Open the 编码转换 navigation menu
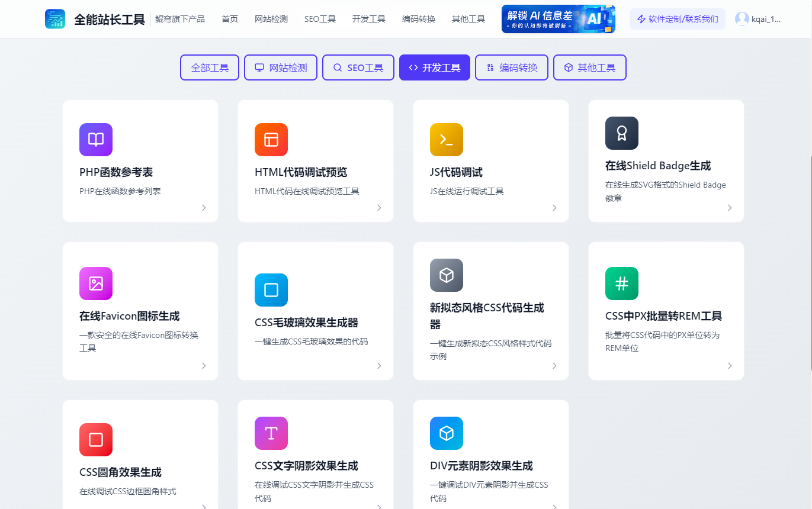The width and height of the screenshot is (812, 509). [x=419, y=18]
